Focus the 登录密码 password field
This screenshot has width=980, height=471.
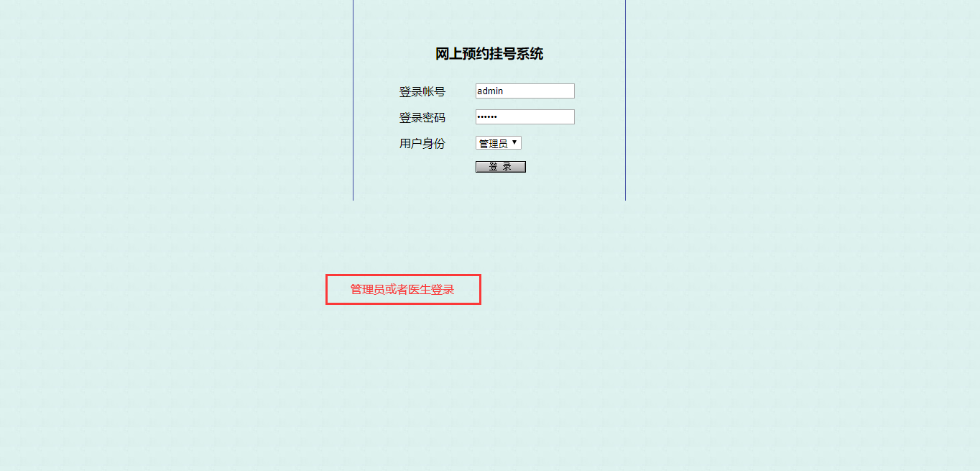(x=524, y=116)
